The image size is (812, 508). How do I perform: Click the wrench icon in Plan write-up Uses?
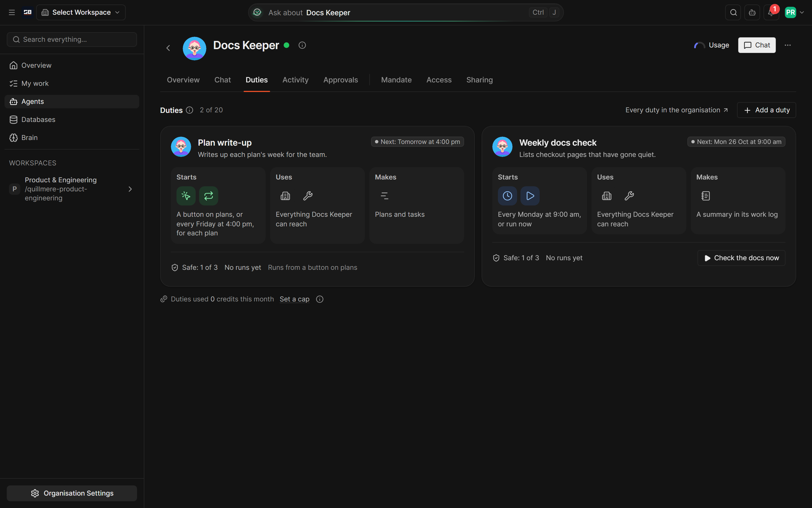coord(308,196)
